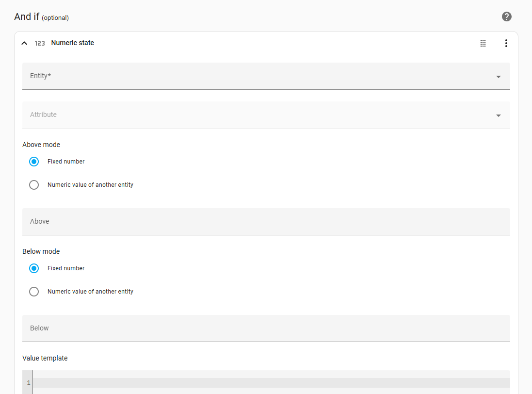Open the three-dot overflow menu
Viewport: 532px width, 394px height.
coord(506,43)
